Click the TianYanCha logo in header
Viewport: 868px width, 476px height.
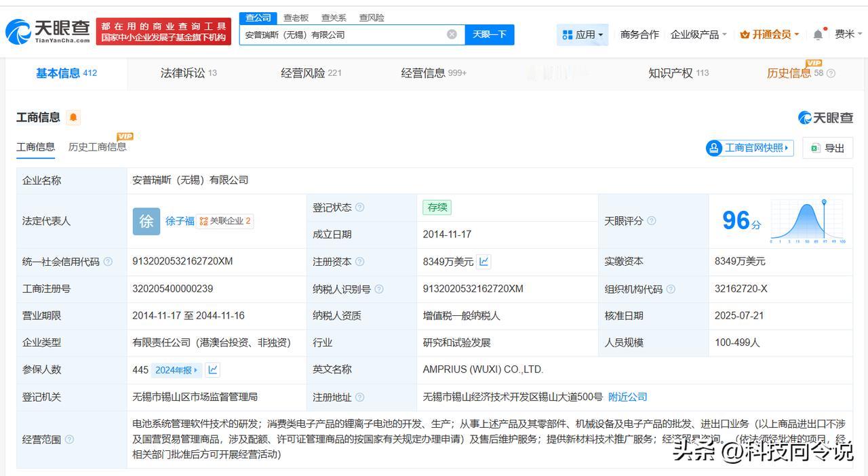[47, 31]
